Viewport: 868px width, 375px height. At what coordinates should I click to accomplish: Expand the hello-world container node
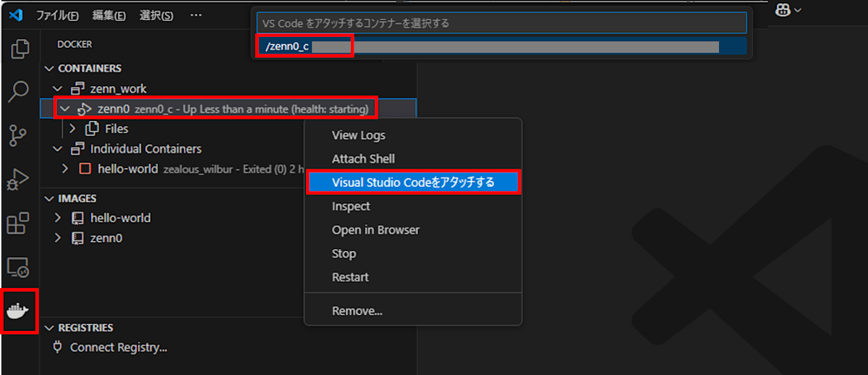point(65,169)
